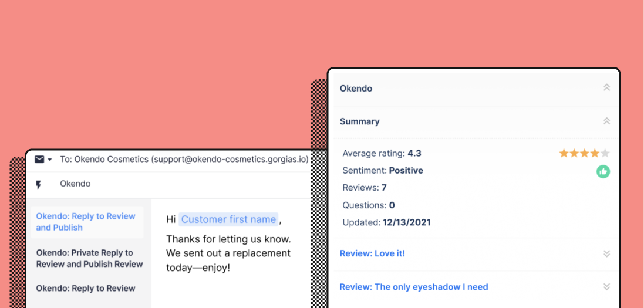This screenshot has width=644, height=308.
Task: Collapse the Summary section chevron
Action: click(606, 121)
